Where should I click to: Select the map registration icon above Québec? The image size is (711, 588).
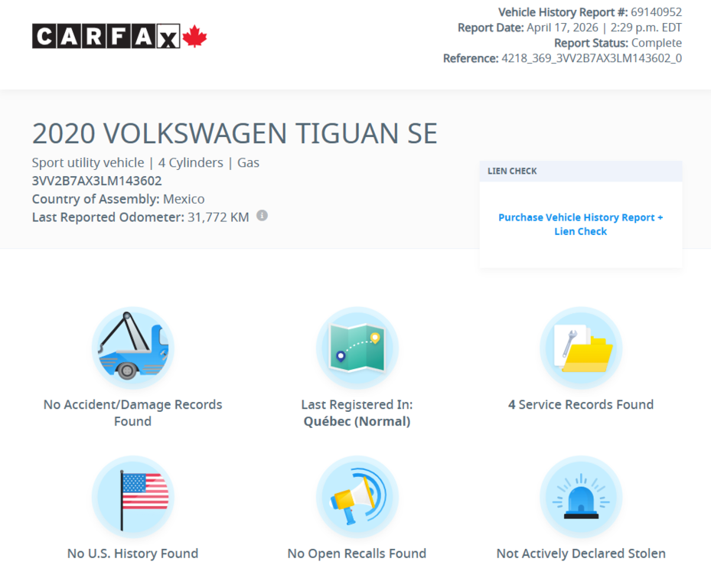(x=357, y=347)
